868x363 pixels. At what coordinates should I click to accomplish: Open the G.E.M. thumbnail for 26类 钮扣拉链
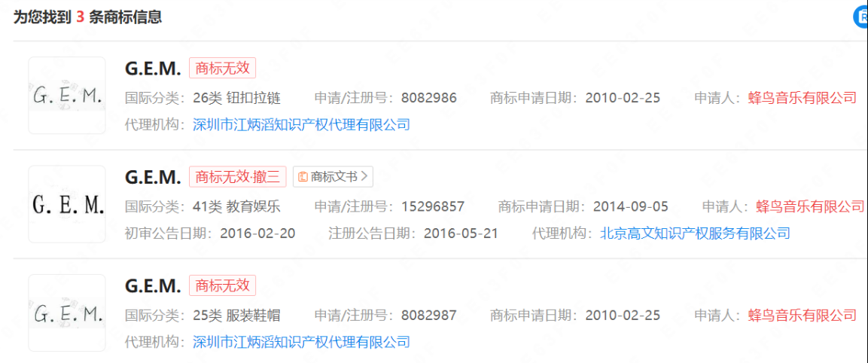coord(67,96)
